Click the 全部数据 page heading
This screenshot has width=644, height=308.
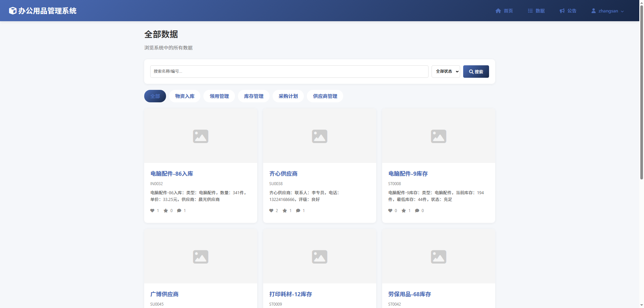161,34
